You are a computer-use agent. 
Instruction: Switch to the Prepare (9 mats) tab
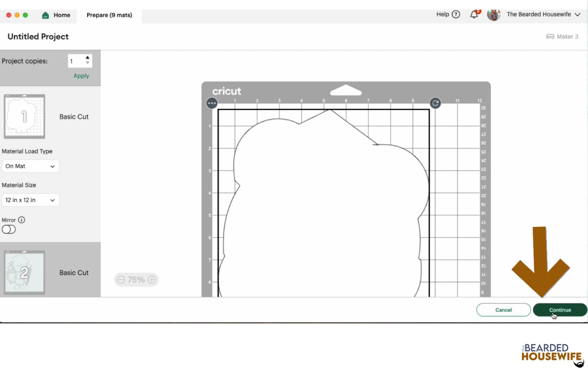click(x=109, y=15)
